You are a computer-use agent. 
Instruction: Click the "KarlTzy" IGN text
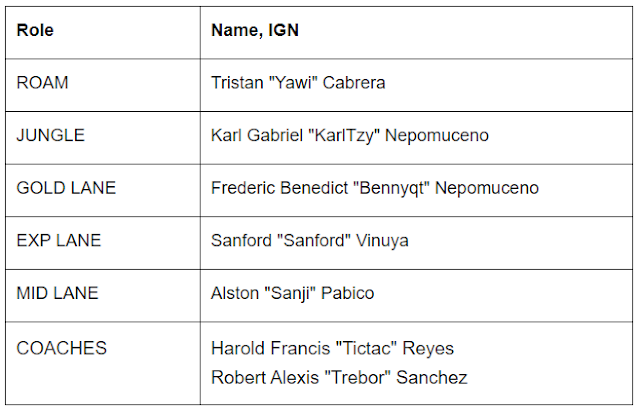[x=344, y=136]
